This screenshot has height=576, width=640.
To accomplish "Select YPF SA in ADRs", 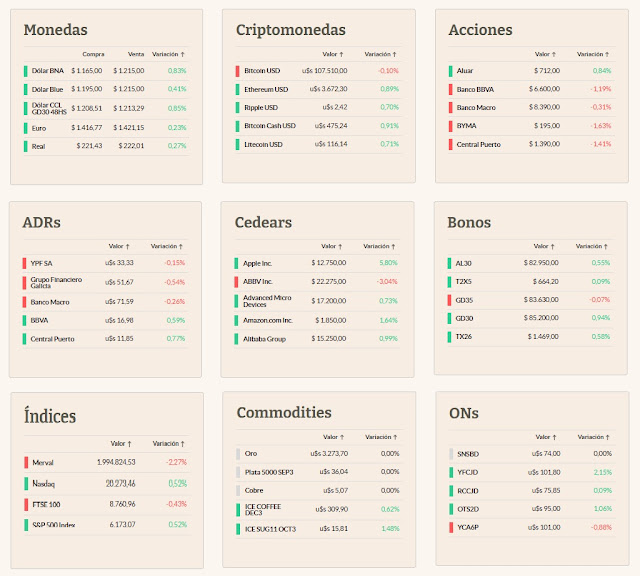I will point(105,263).
